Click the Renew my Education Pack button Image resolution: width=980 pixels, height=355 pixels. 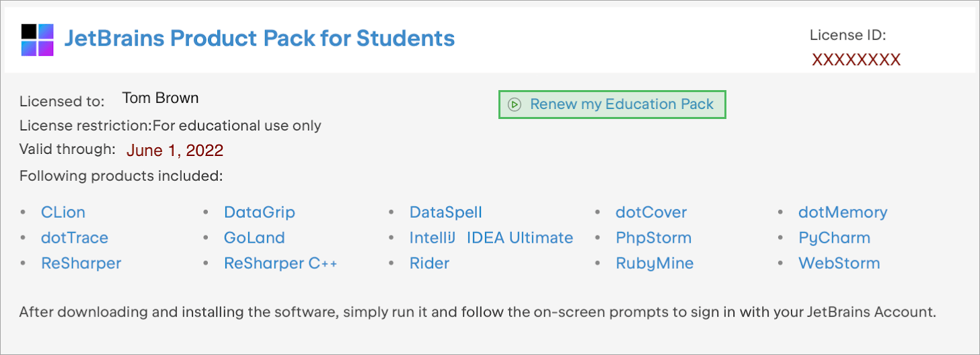coord(612,104)
